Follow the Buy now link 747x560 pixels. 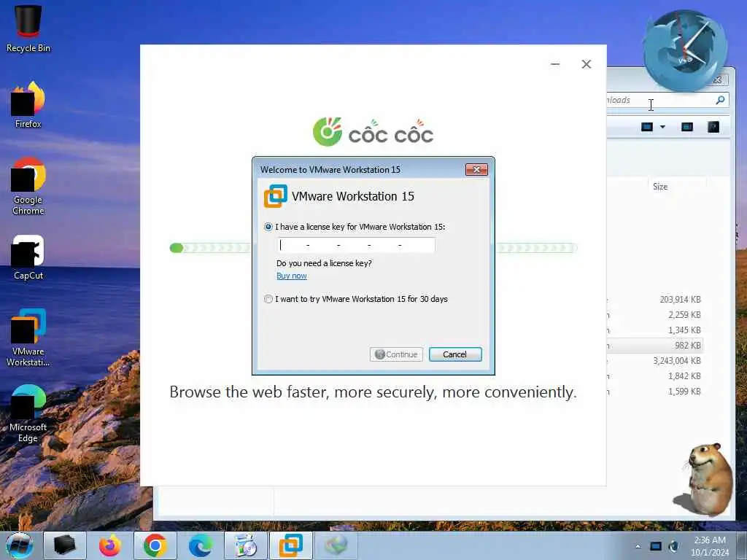[292, 276]
